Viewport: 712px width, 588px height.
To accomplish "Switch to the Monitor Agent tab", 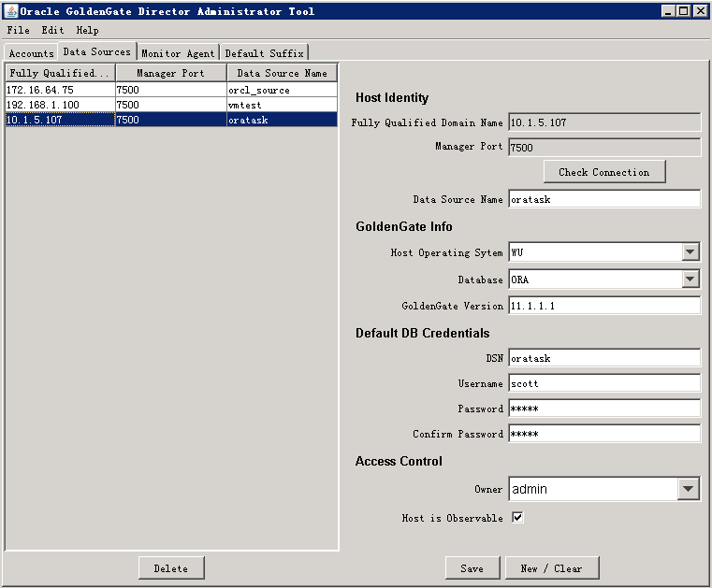I will 178,53.
